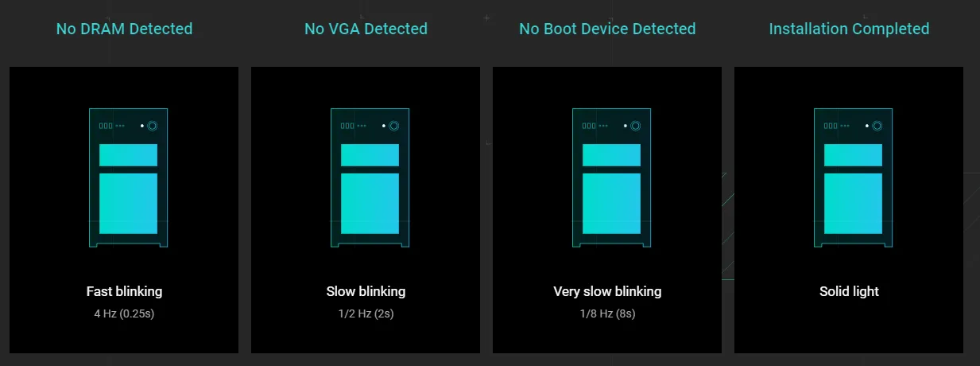Click the 1/8 Hz (8s) frequency text
The width and height of the screenshot is (980, 366).
tap(607, 313)
